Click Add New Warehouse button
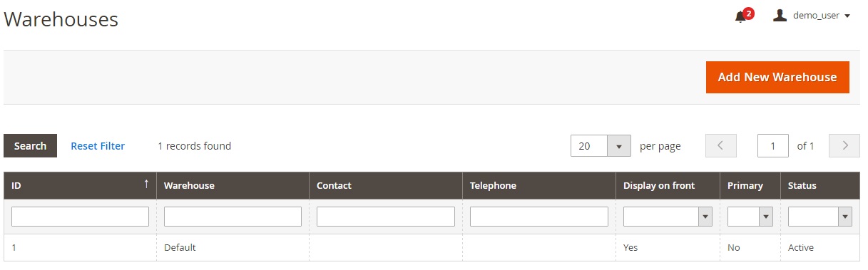Viewport: 868px width, 270px height. click(x=777, y=77)
